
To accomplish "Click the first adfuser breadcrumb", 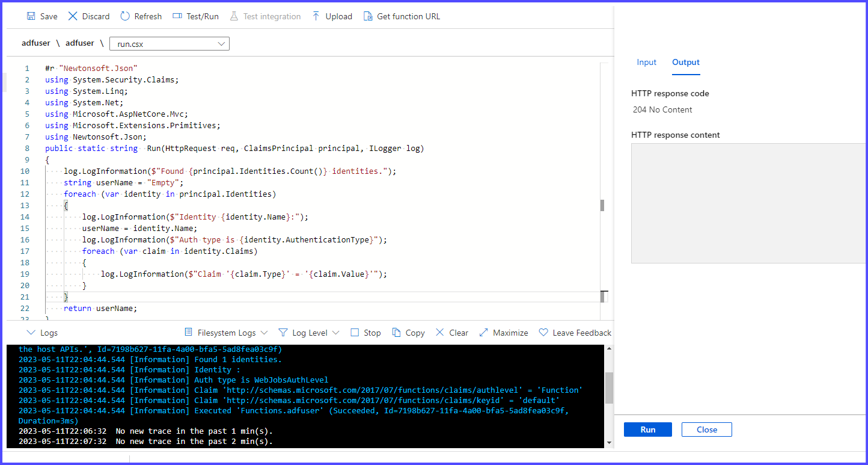I will [x=36, y=43].
